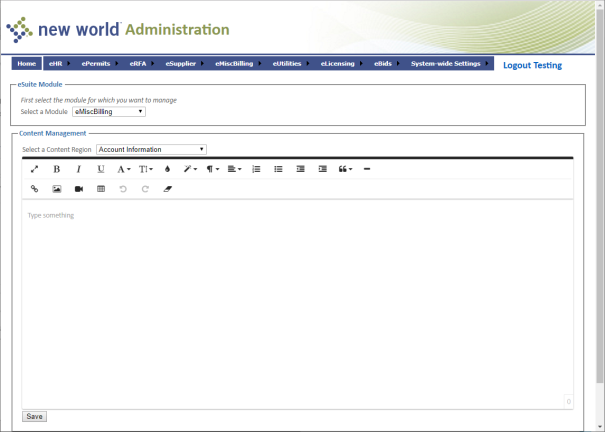Viewport: 605px width, 432px height.
Task: Click the Save button
Action: pos(34,416)
